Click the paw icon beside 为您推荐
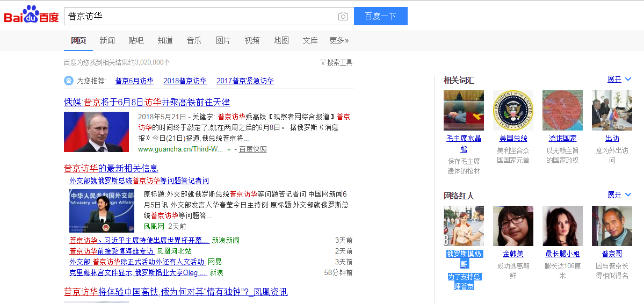 click(x=69, y=81)
